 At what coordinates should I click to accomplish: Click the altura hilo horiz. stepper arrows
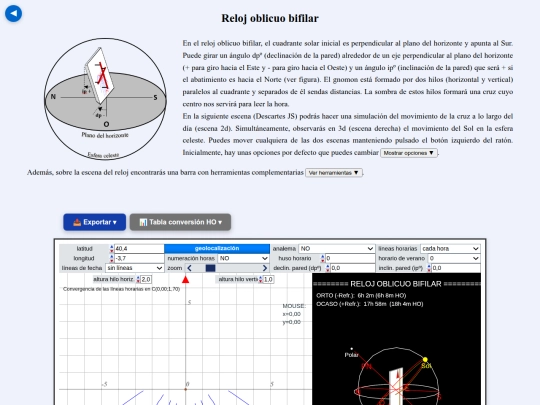[x=138, y=279]
